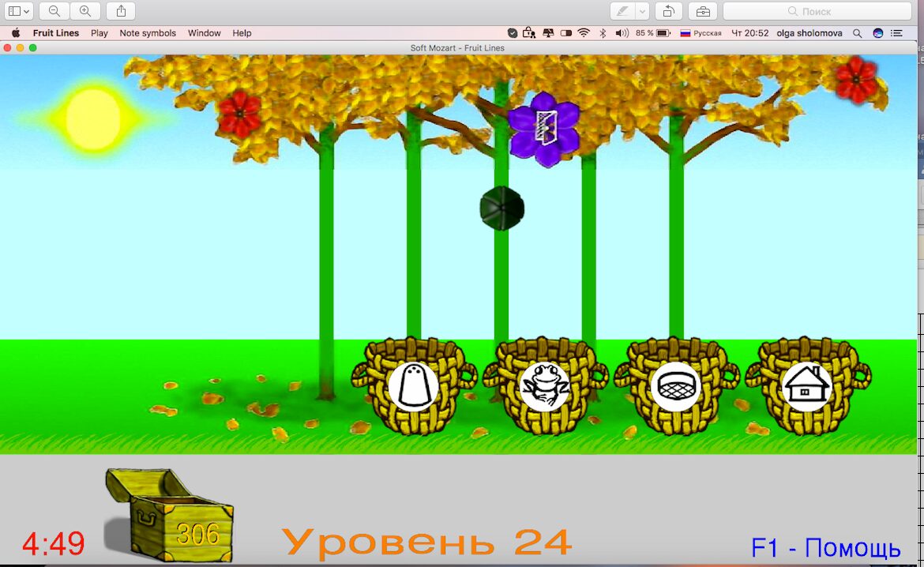Open the volume control in menu bar
This screenshot has width=924, height=567.
pyautogui.click(x=622, y=33)
